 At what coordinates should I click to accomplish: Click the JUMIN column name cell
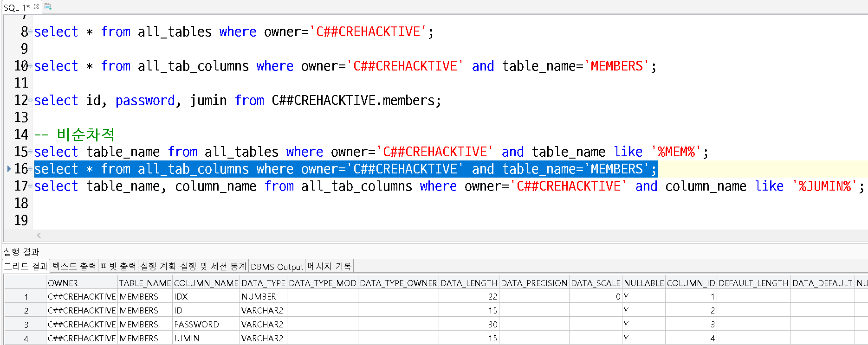tap(206, 339)
